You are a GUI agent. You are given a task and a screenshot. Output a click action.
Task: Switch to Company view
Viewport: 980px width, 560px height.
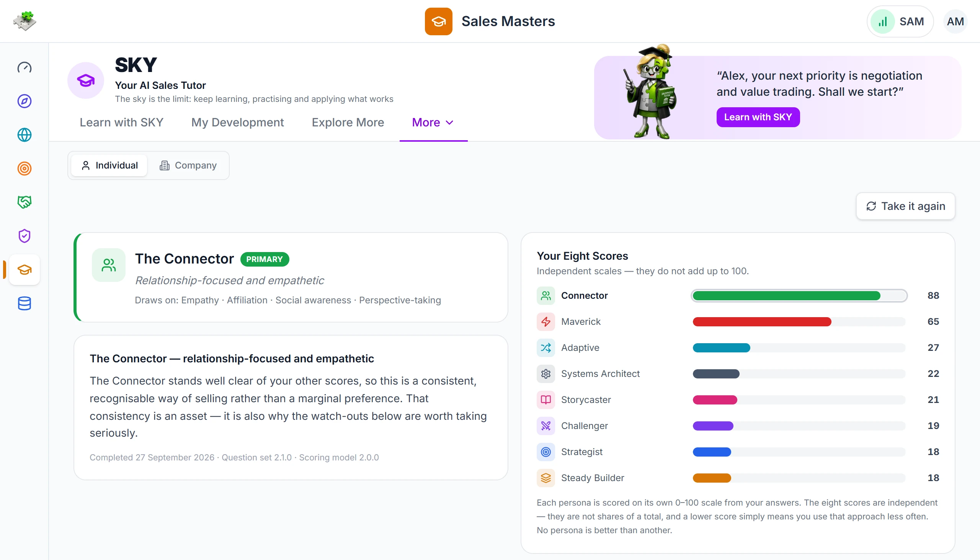[x=188, y=165]
